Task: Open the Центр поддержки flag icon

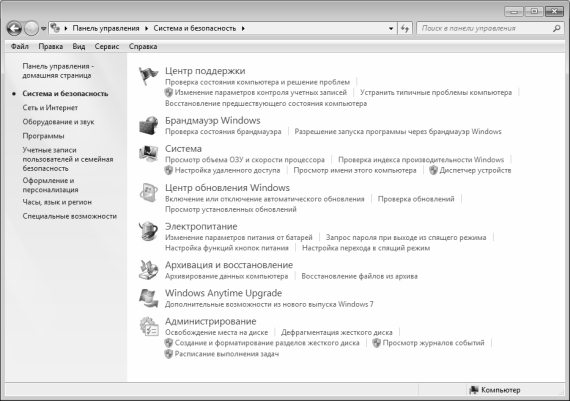Action: [148, 76]
